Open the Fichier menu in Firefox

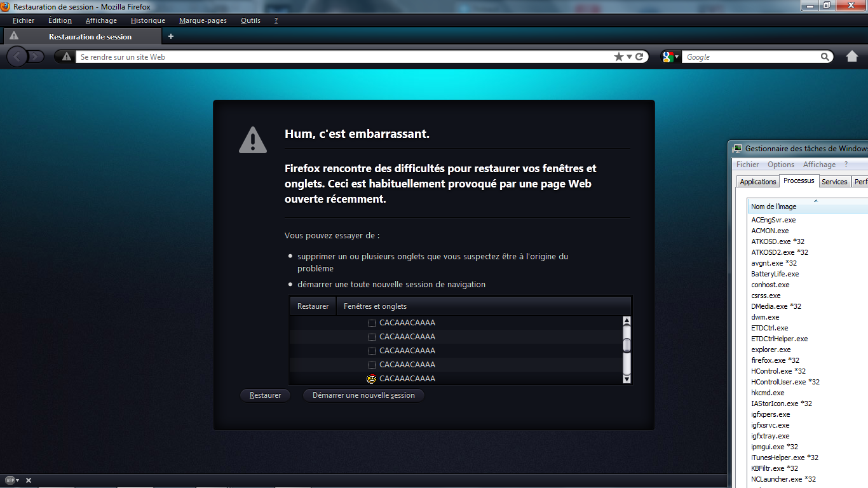[24, 20]
